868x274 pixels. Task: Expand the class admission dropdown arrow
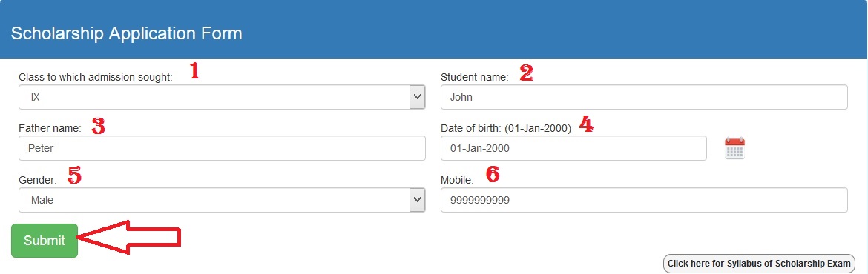pyautogui.click(x=417, y=97)
